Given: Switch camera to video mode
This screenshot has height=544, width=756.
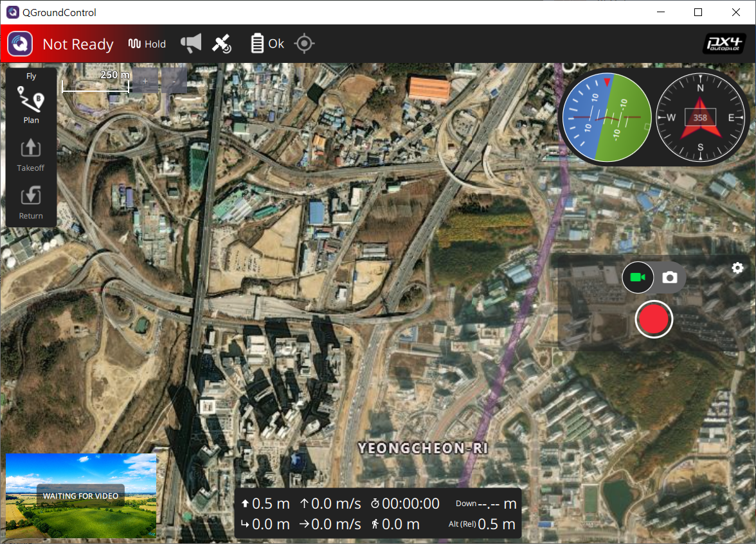Looking at the screenshot, I should 638,277.
